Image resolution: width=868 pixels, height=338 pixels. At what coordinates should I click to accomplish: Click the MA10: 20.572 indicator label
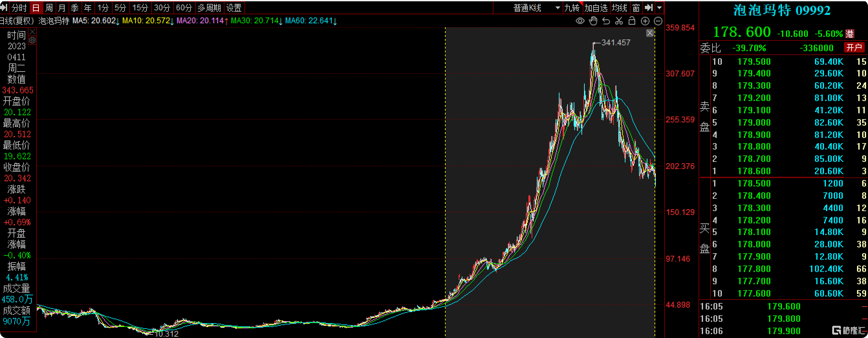click(147, 21)
